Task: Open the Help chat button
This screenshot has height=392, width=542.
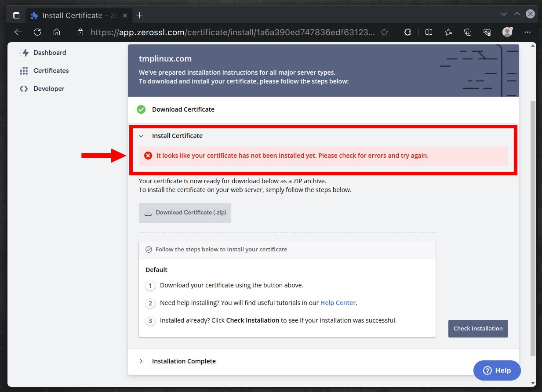Action: [x=497, y=370]
